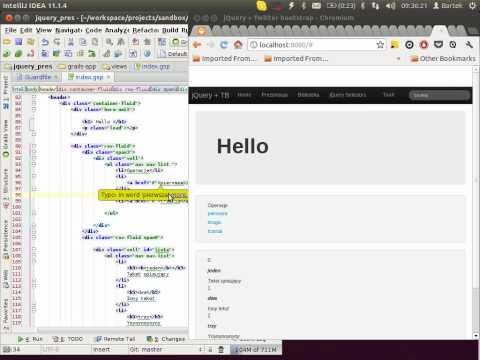Click grails-app in the navigation bar breadcrumb

(x=77, y=66)
